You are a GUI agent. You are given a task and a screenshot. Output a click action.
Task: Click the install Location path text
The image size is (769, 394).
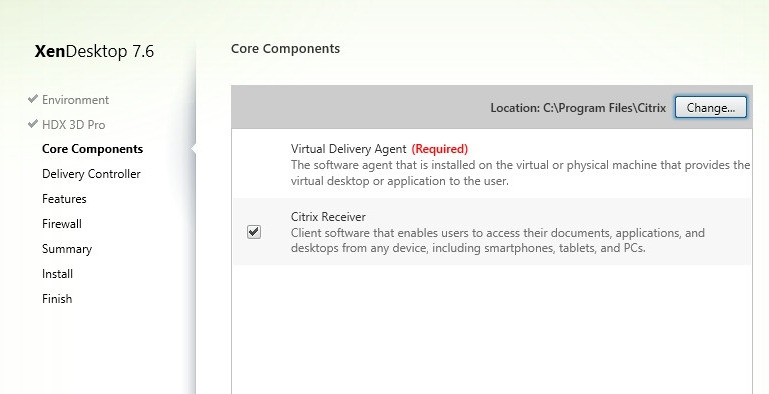pos(578,108)
